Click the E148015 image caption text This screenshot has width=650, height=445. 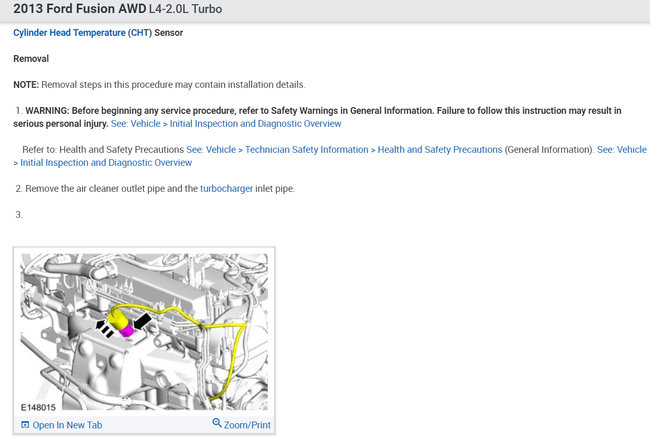tap(38, 407)
